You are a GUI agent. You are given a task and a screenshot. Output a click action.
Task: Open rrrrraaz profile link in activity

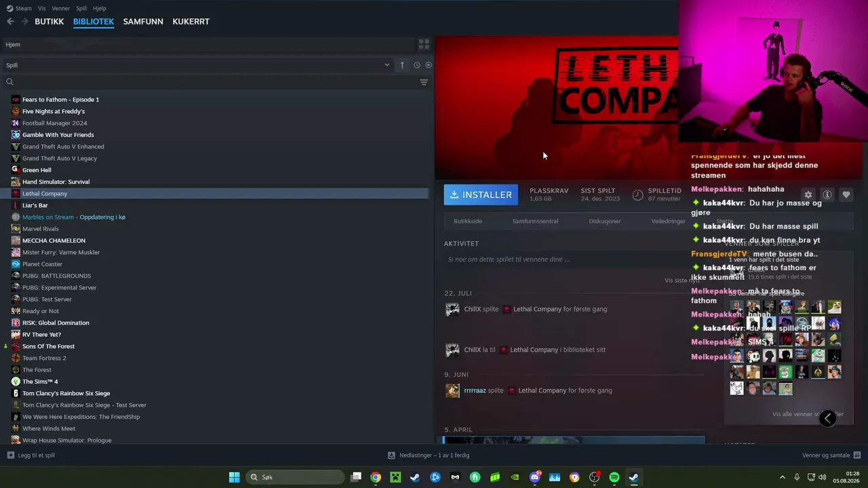click(x=475, y=390)
